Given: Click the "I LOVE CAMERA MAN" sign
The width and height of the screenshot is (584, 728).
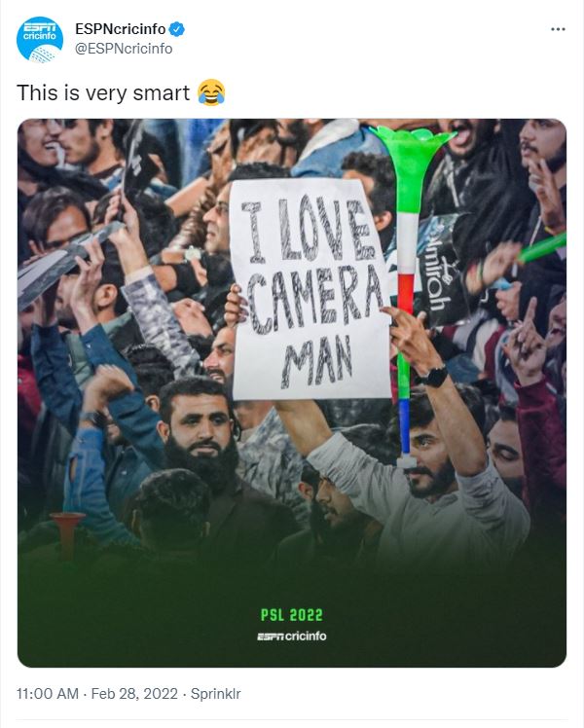Looking at the screenshot, I should pos(309,288).
